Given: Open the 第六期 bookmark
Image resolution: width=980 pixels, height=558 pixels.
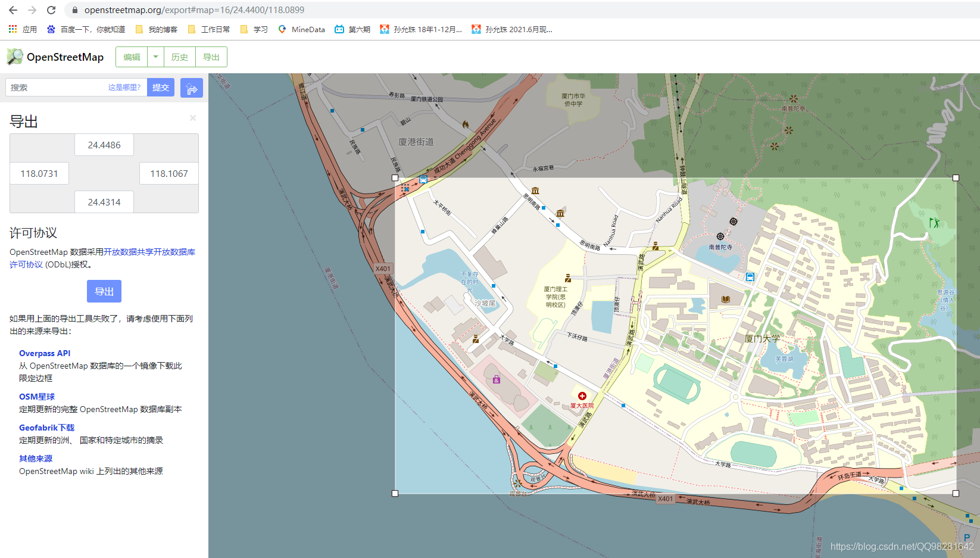Looking at the screenshot, I should click(x=352, y=29).
